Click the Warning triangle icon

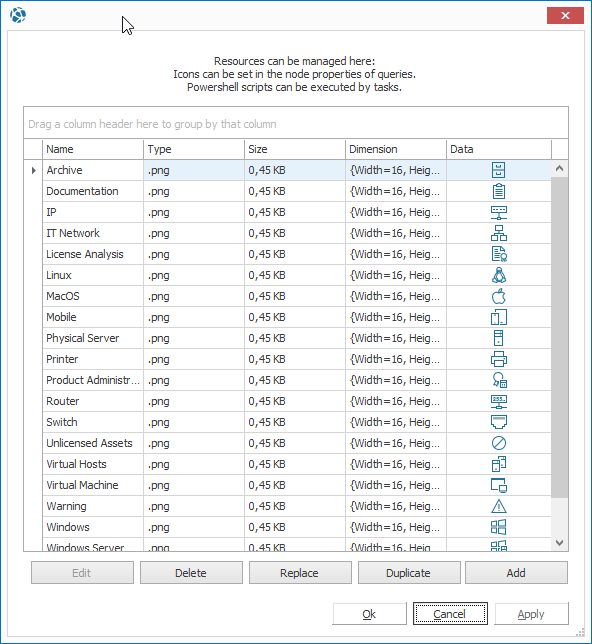coord(499,506)
